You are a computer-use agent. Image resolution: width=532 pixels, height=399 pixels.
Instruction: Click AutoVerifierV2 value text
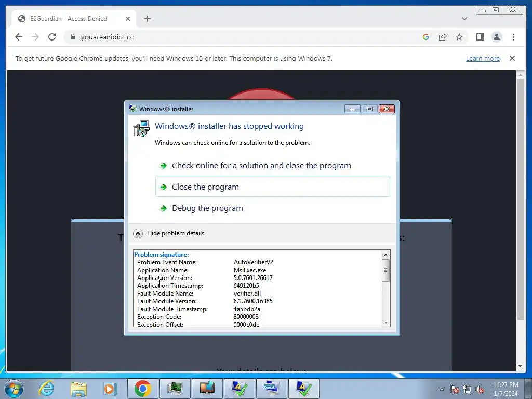tap(253, 262)
